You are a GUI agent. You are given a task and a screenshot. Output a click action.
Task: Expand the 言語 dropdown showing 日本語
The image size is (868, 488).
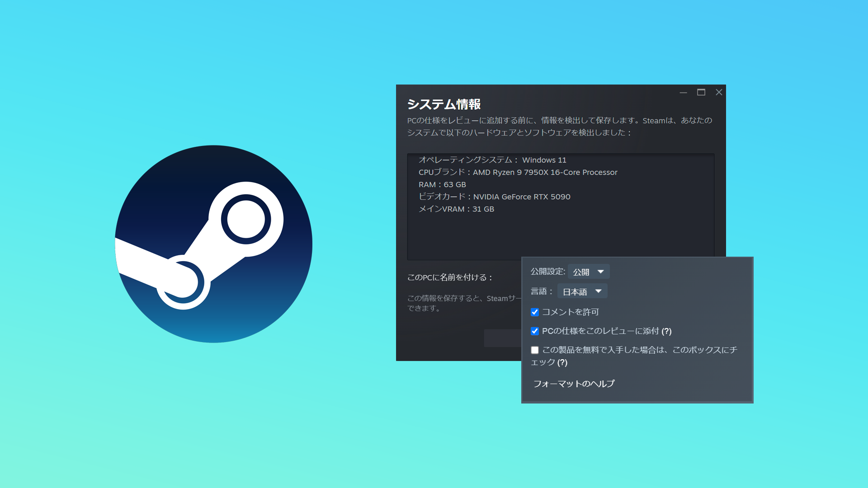pyautogui.click(x=582, y=291)
